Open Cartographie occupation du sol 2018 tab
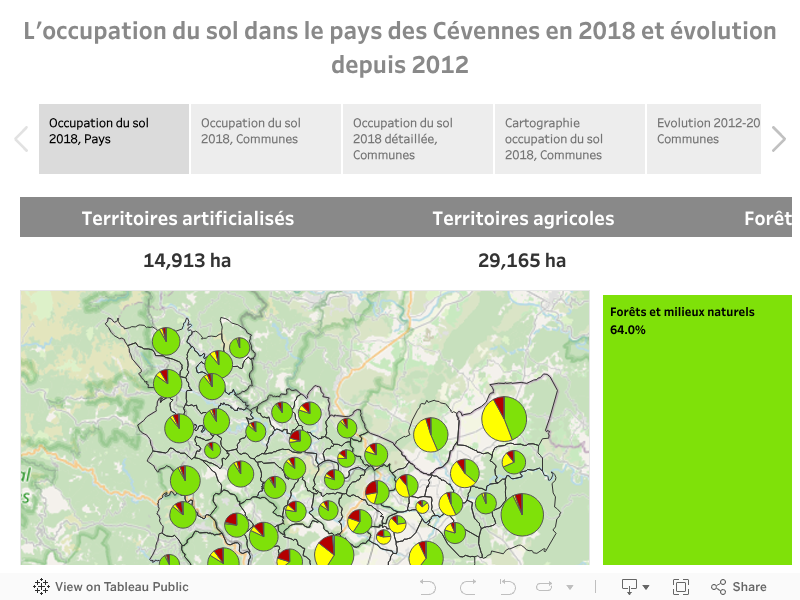The width and height of the screenshot is (800, 600). [570, 139]
